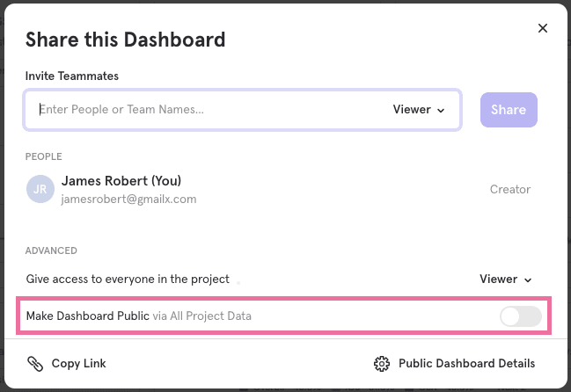Click the Give access to everyone text
The image size is (571, 392).
pos(128,279)
